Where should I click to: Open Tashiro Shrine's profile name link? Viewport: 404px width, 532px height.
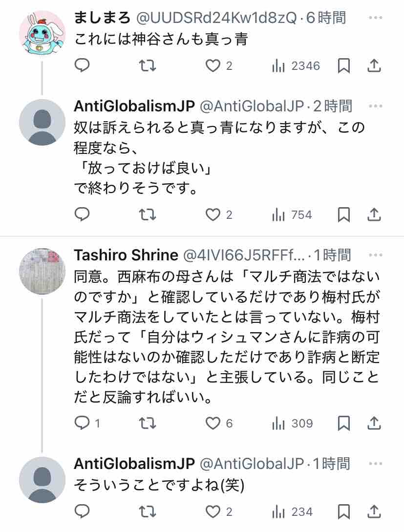(126, 255)
